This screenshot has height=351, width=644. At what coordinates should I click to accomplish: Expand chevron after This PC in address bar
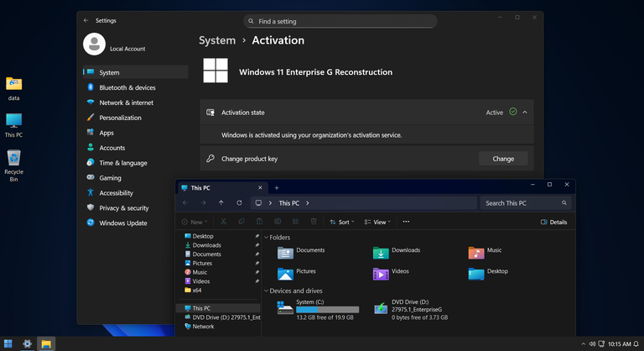(x=307, y=203)
